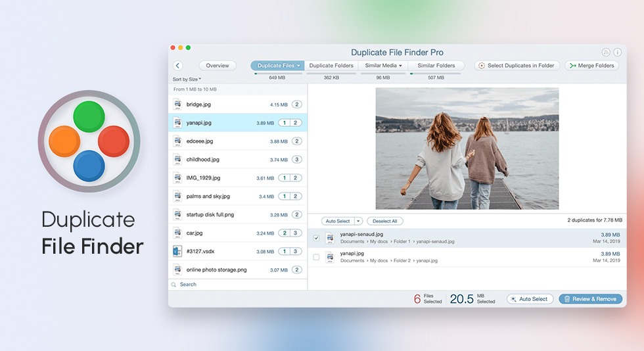Select the online photo storage.png file name
The width and height of the screenshot is (644, 351).
point(216,269)
